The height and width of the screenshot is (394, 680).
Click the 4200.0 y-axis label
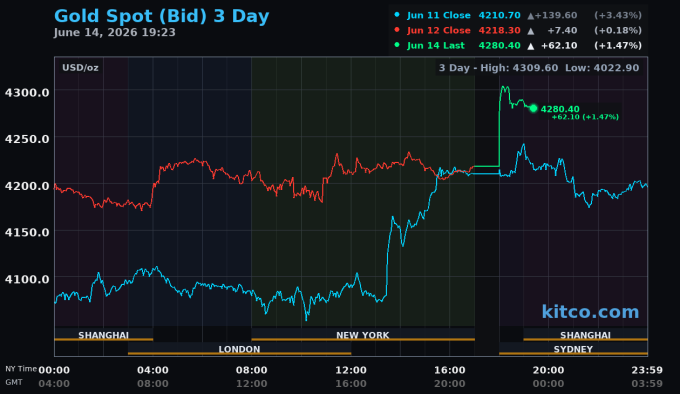(27, 186)
